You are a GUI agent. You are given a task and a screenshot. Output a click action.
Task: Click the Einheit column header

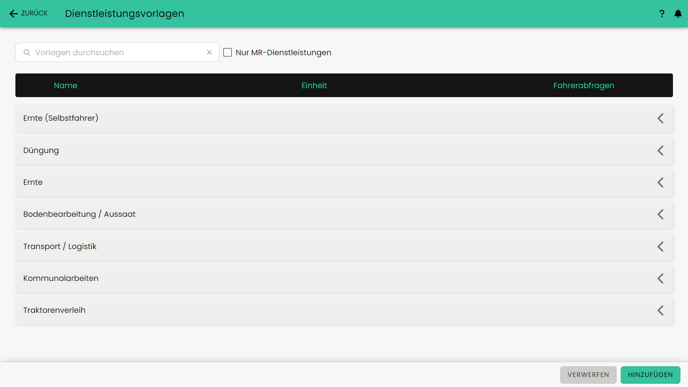click(314, 86)
